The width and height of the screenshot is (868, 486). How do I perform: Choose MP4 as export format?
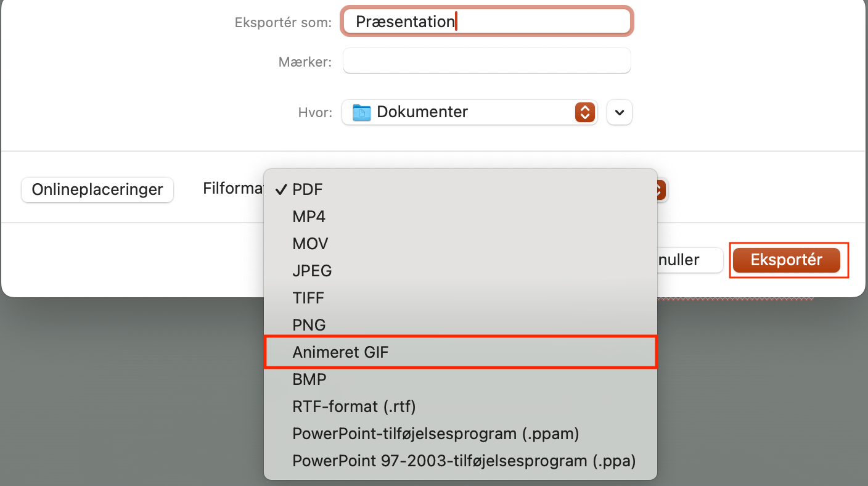click(309, 216)
